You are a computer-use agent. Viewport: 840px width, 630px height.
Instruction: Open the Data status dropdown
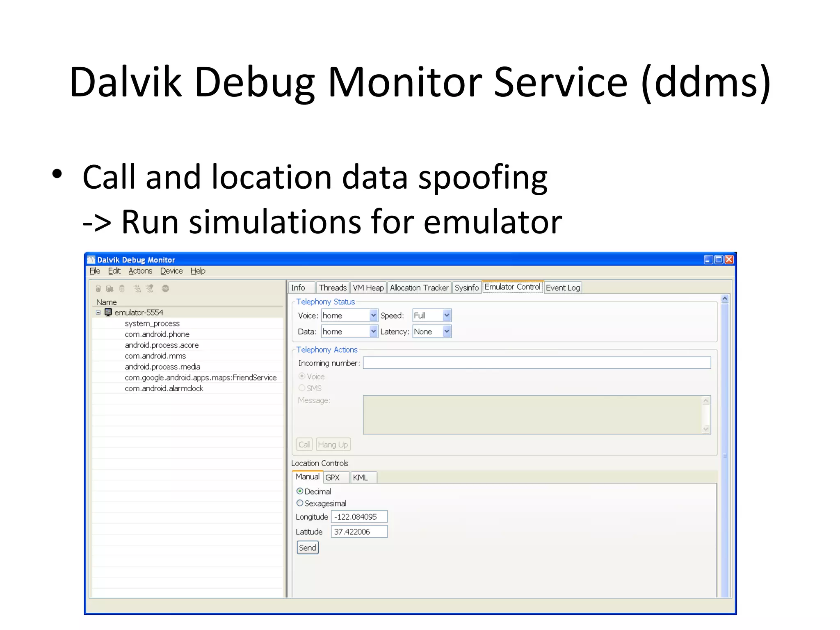coord(349,331)
